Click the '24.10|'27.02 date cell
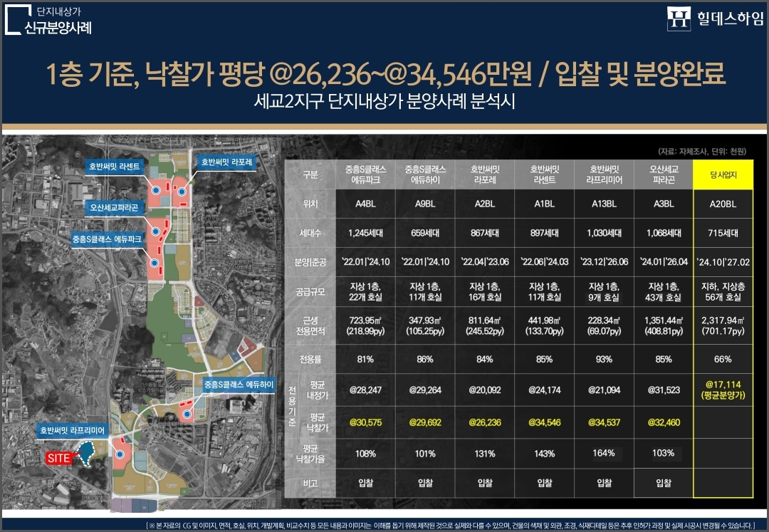Screen dimensions: 769x532 pyautogui.click(x=723, y=262)
